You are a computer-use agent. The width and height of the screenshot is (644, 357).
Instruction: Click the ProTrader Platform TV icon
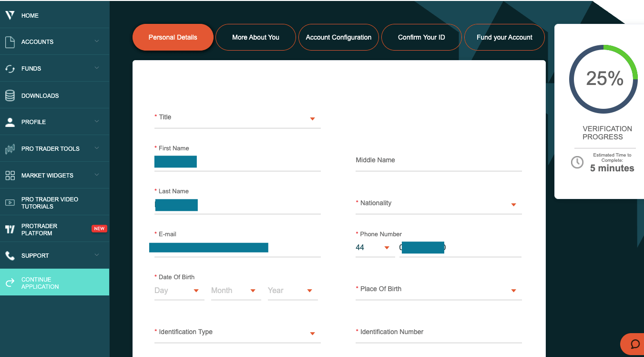[10, 229]
